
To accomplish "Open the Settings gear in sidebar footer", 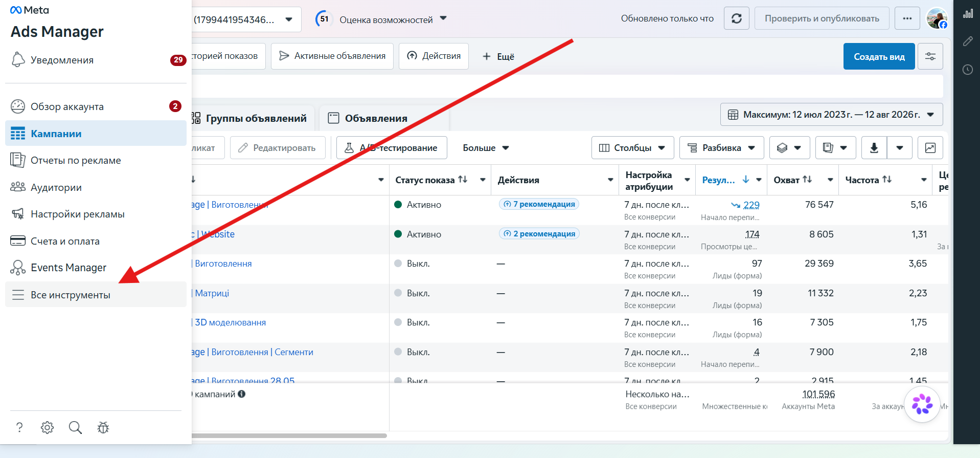I will (x=47, y=427).
